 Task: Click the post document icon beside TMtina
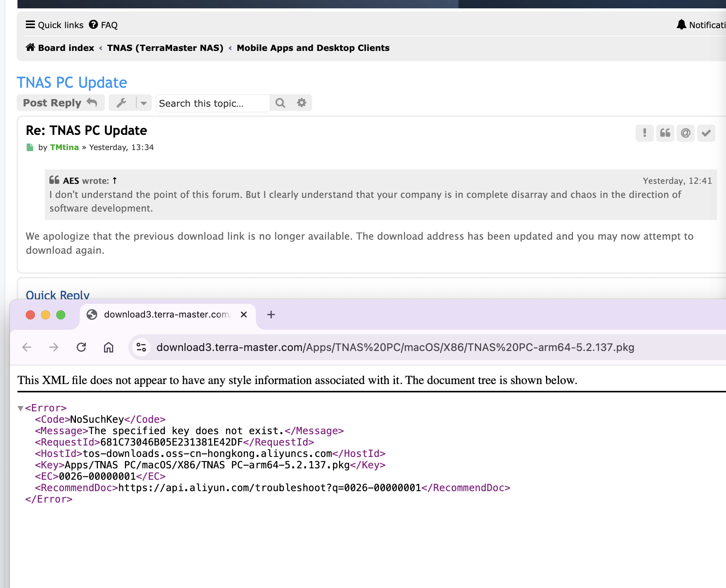(x=30, y=147)
